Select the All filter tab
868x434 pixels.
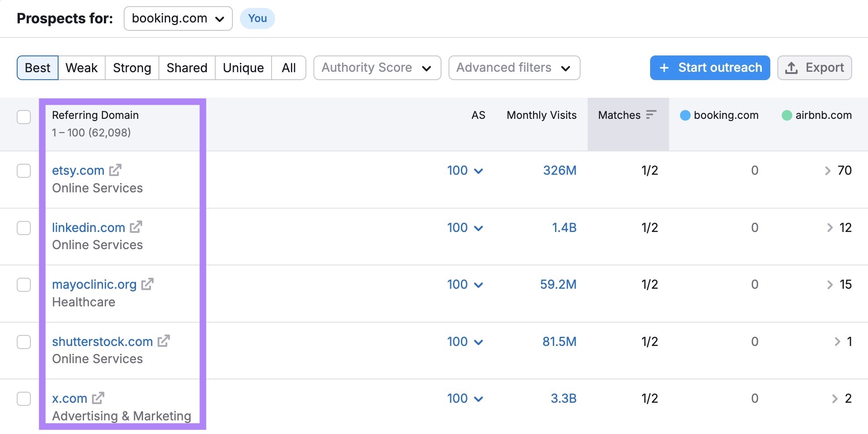[289, 68]
